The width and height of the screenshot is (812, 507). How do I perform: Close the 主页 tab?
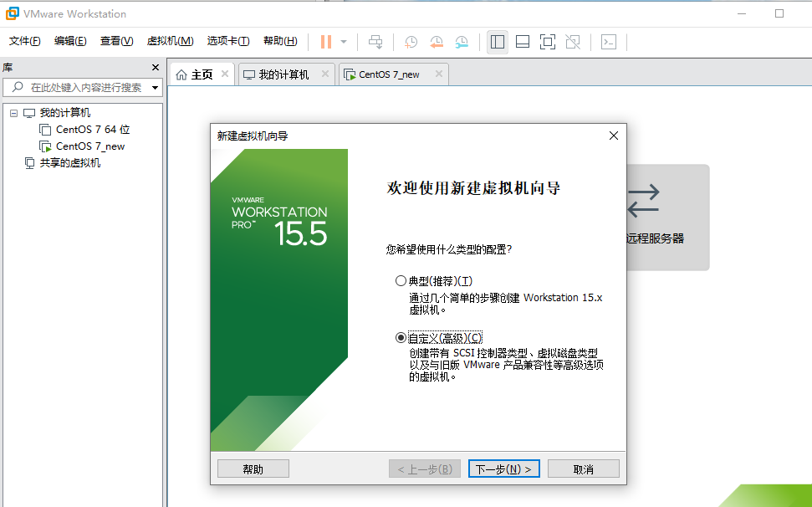point(225,74)
